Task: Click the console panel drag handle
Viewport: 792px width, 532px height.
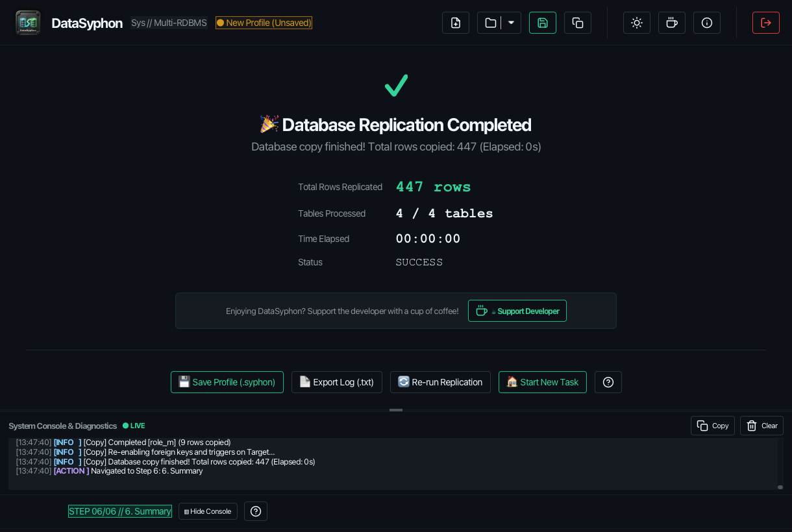Action: (396, 410)
